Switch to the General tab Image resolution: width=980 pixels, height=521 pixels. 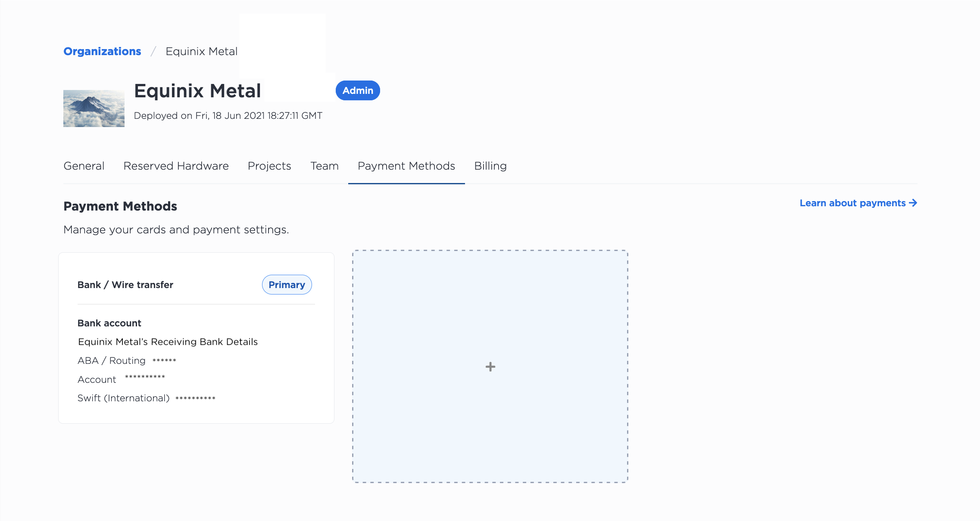84,166
